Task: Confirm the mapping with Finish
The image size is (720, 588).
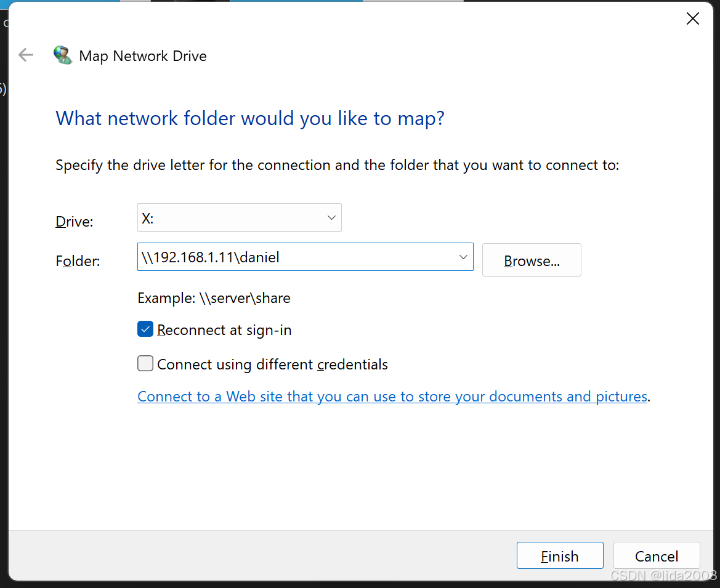Action: coord(560,556)
